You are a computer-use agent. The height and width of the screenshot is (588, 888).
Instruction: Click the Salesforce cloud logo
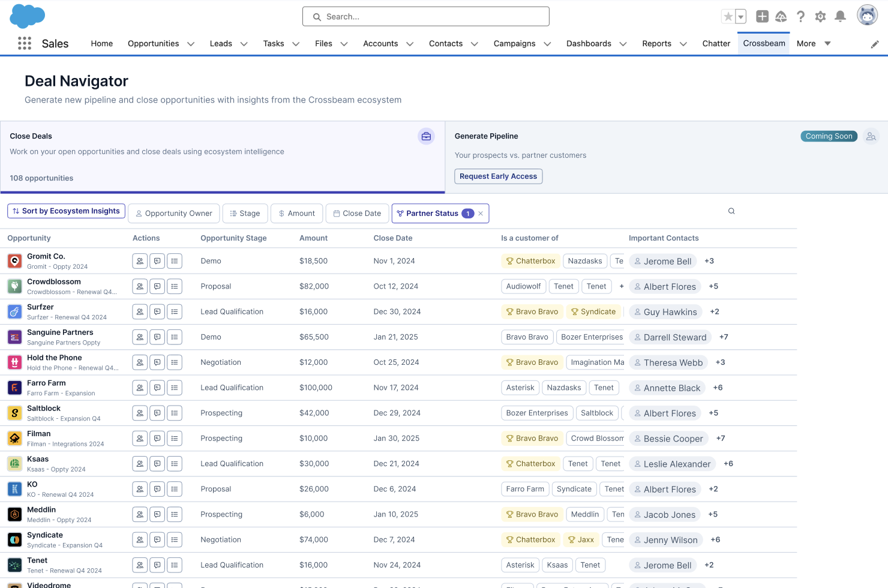tap(28, 16)
